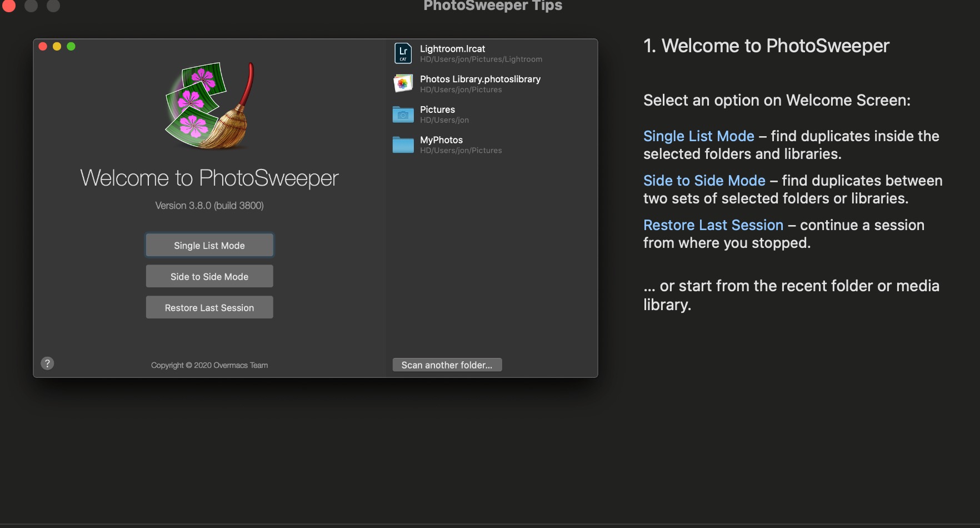Screen dimensions: 980x528
Task: Click the Pictures camera folder icon
Action: [403, 114]
